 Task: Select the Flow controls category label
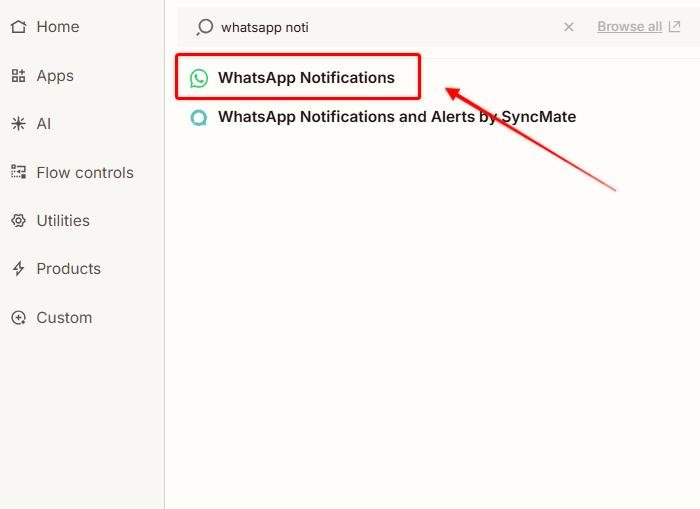point(85,172)
